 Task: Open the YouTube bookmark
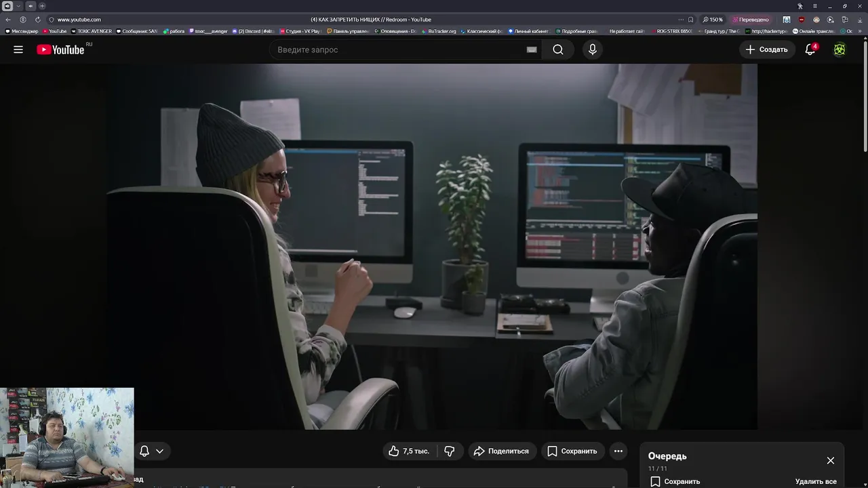point(54,31)
